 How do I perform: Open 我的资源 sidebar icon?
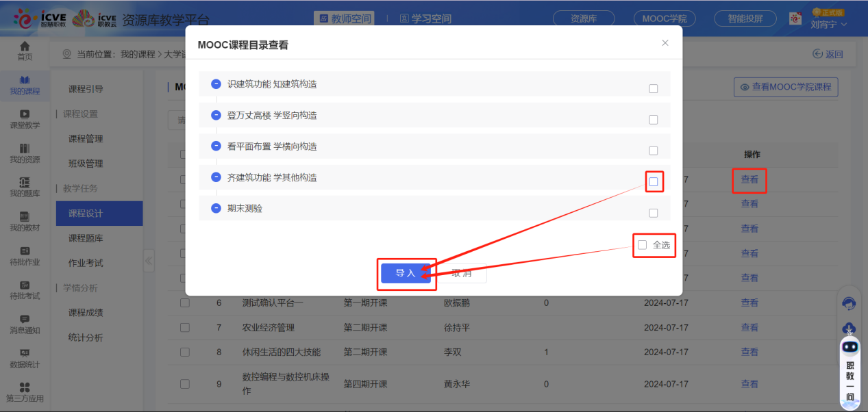point(25,149)
